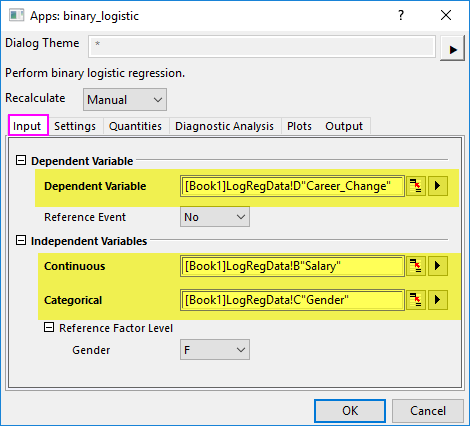Open the Gender reference level dropdown
This screenshot has height=426, width=470.
(215, 350)
